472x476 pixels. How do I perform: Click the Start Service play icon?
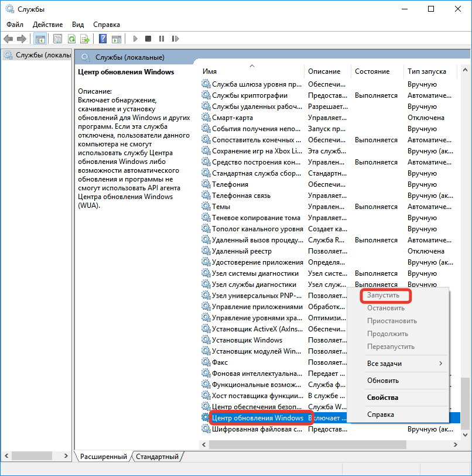[x=135, y=39]
